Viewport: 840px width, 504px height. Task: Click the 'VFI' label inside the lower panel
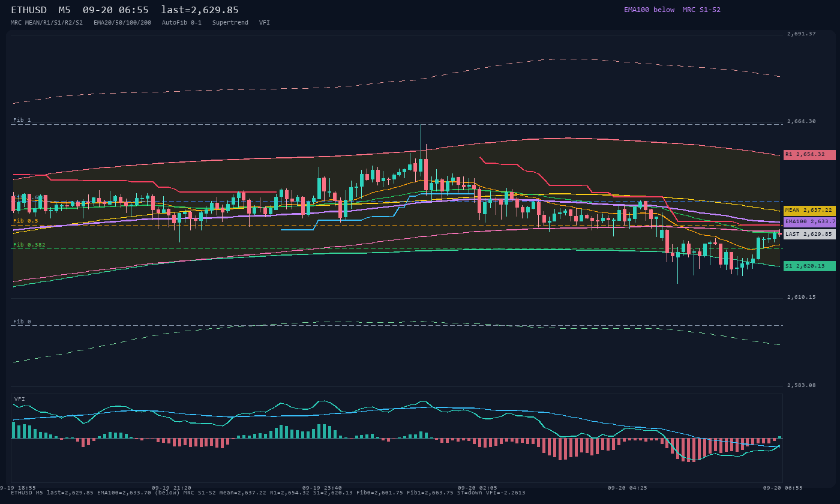click(x=20, y=399)
